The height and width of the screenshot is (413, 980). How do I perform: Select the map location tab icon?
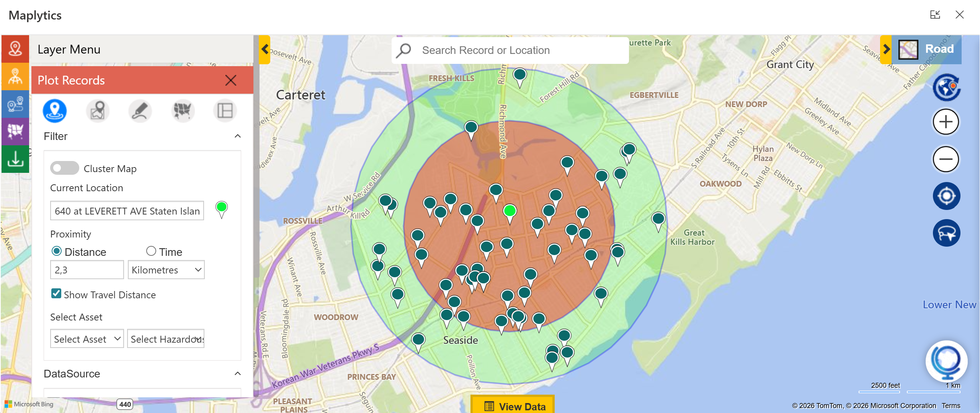pos(98,111)
